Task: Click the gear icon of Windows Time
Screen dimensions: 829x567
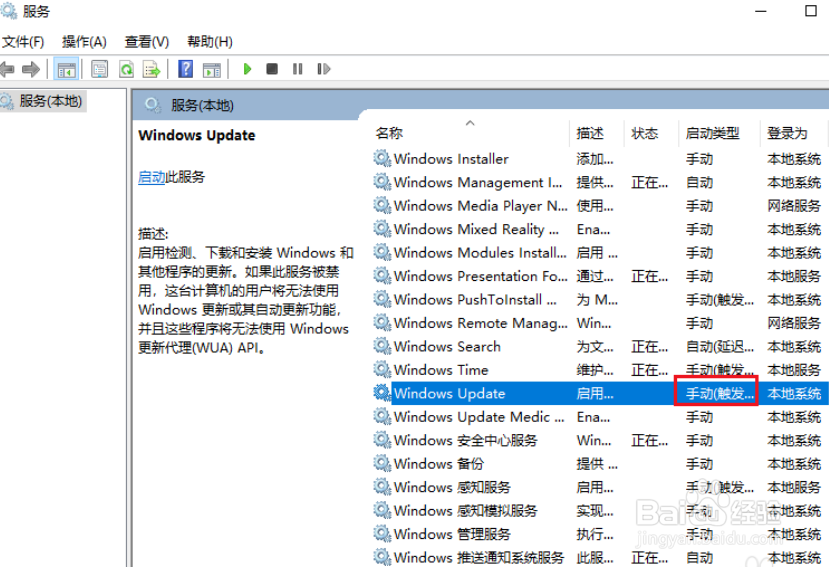Action: (382, 369)
